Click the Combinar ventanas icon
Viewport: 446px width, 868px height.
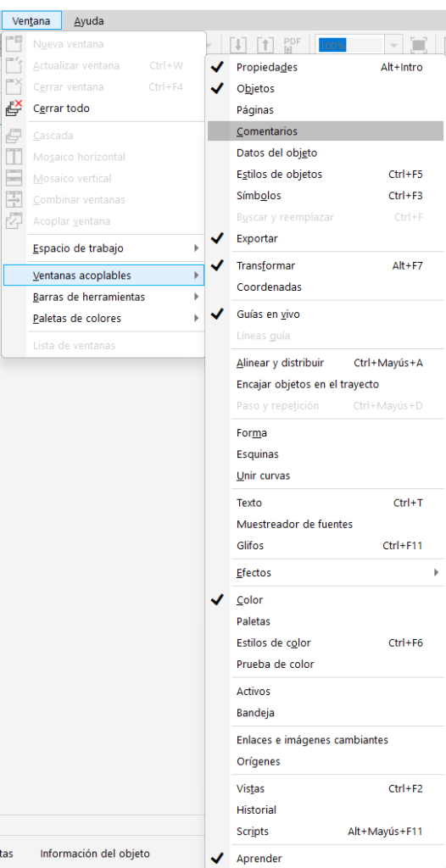click(x=14, y=200)
